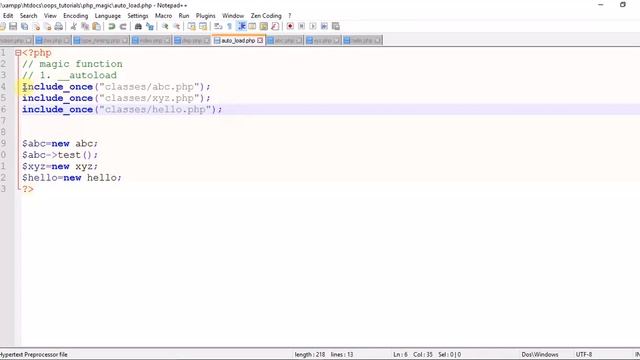Viewport: 640px width, 360px height.
Task: Toggle synchronized horizontal scrolling icon
Action: pos(203,27)
